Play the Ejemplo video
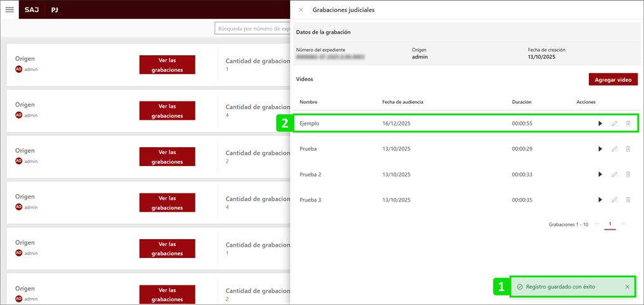Viewport: 644px width, 305px height. point(600,123)
